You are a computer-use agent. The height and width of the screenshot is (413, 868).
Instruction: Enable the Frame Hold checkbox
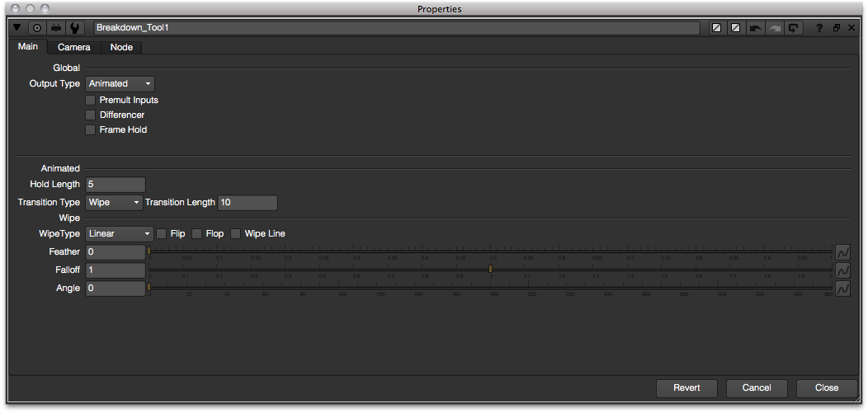click(x=90, y=130)
